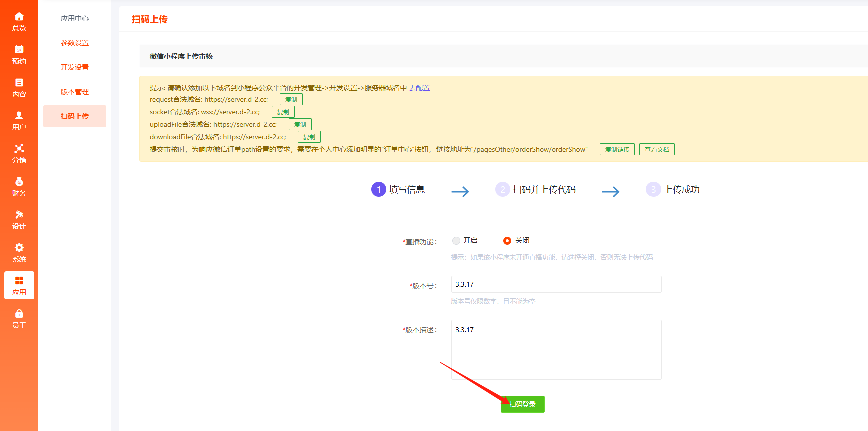Open the 总览 home icon in sidebar
The height and width of the screenshot is (431, 868).
click(19, 17)
